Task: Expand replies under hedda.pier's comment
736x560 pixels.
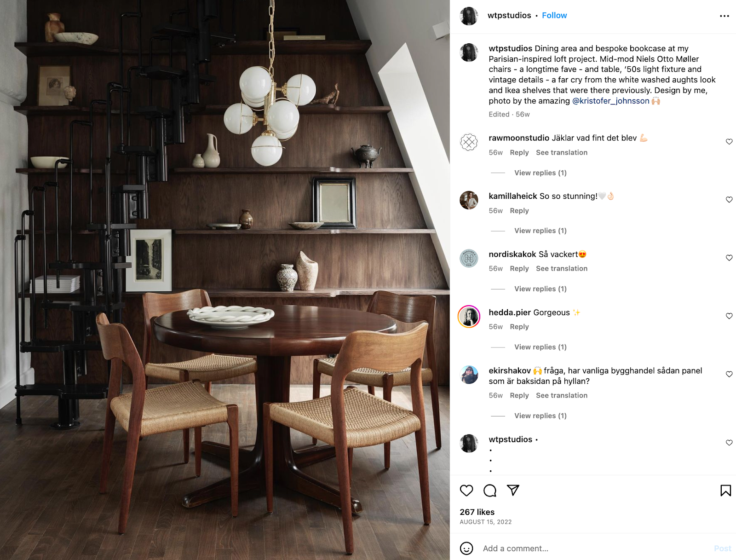Action: (540, 347)
